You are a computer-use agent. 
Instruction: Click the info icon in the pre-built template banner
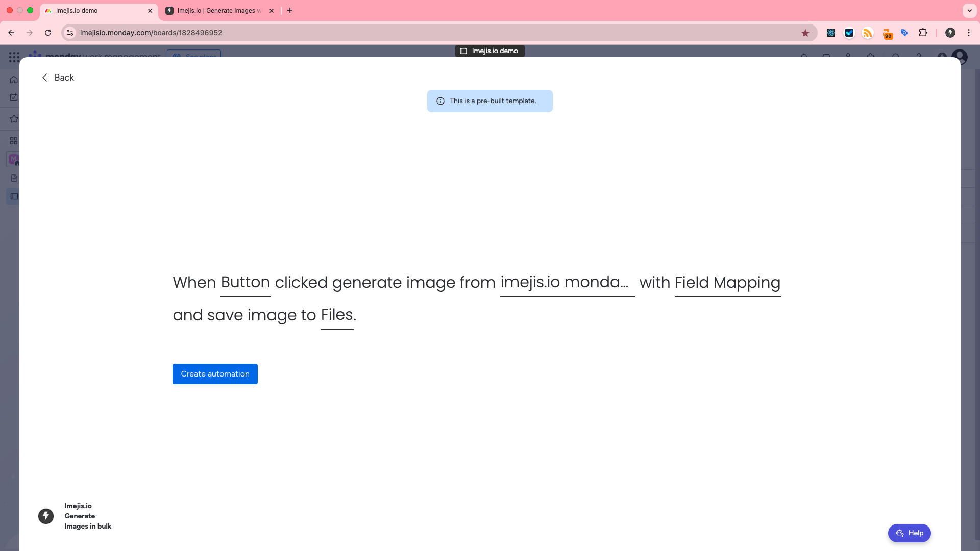point(440,101)
